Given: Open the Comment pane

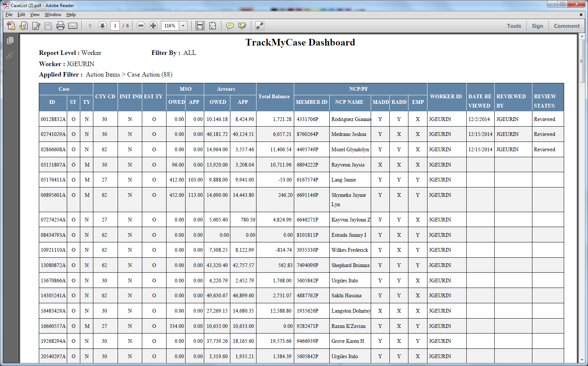Looking at the screenshot, I should click(567, 26).
